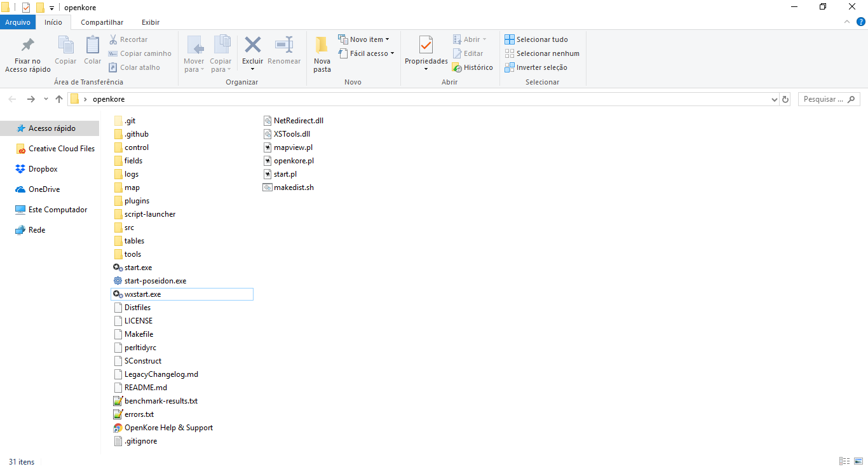The height and width of the screenshot is (469, 868).
Task: Select the OpenKore Help & Support shortcut
Action: [163, 428]
